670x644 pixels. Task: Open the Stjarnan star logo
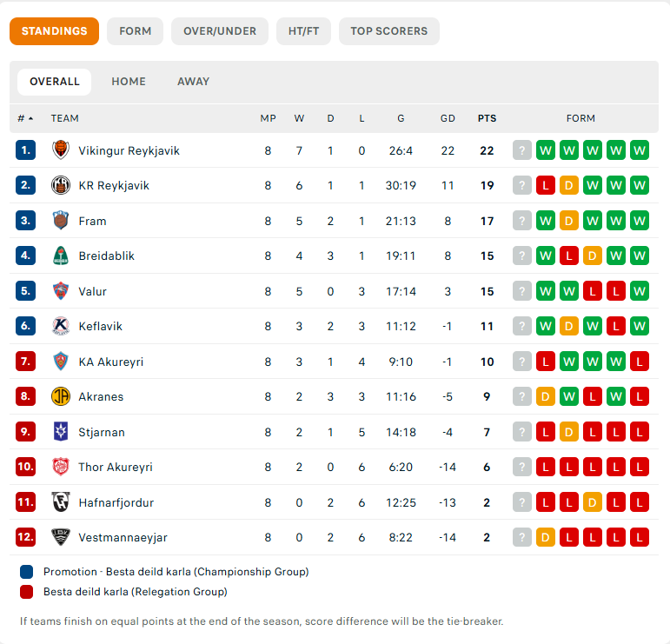coord(61,432)
